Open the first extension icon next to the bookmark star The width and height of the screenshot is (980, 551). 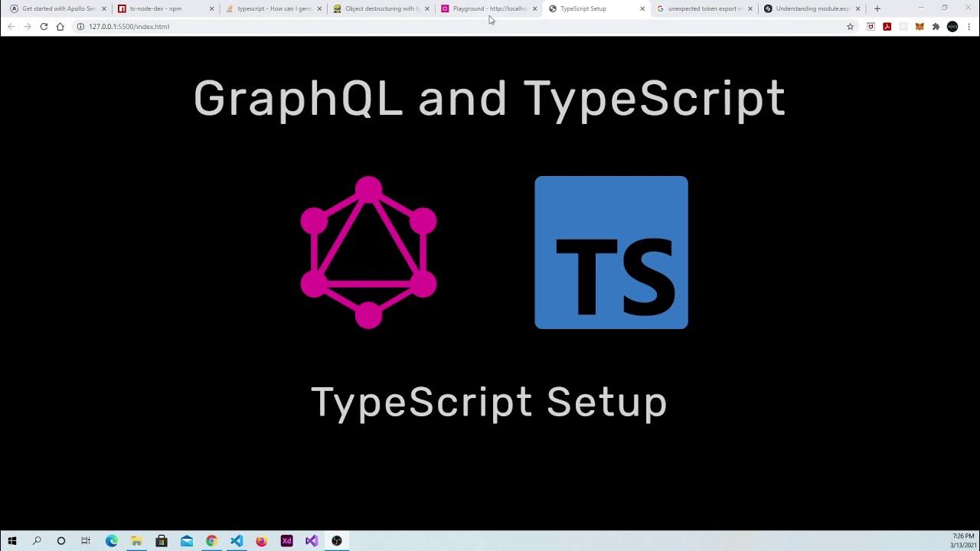[871, 27]
